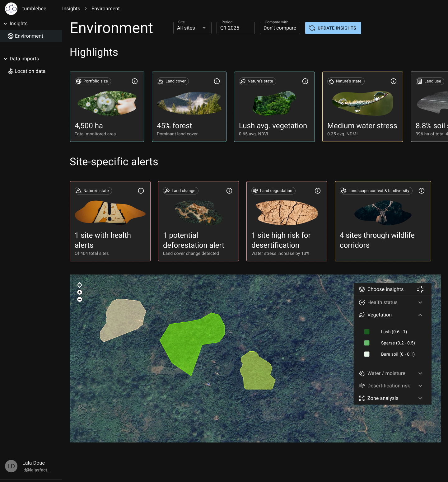The height and width of the screenshot is (482, 448).
Task: Go to Insights breadcrumb
Action: (x=71, y=9)
